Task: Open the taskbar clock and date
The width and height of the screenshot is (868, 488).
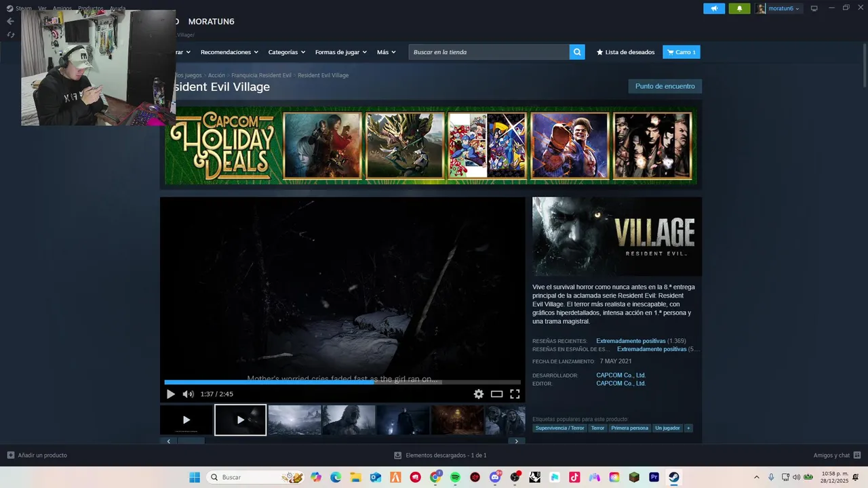Action: pos(834,477)
